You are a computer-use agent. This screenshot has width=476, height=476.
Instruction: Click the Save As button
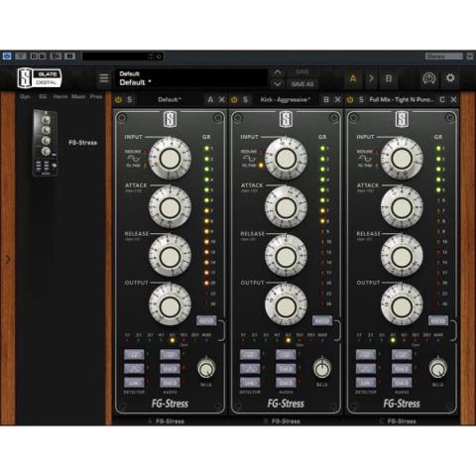point(302,84)
